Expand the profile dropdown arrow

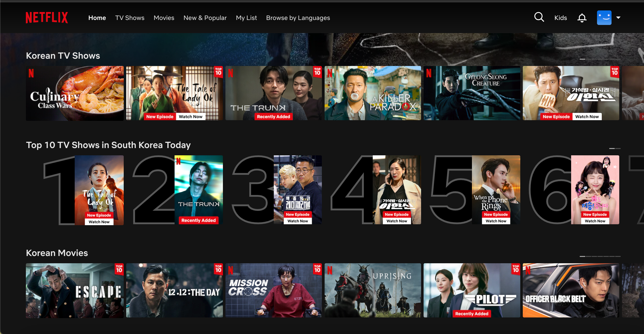click(618, 17)
